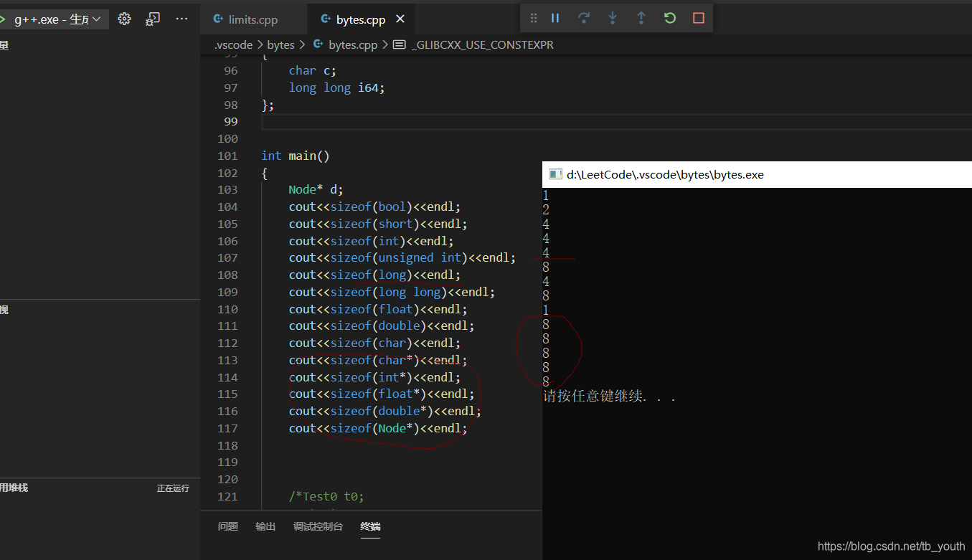Click bytes.cpp in the breadcrumb
The width and height of the screenshot is (972, 560).
point(353,44)
